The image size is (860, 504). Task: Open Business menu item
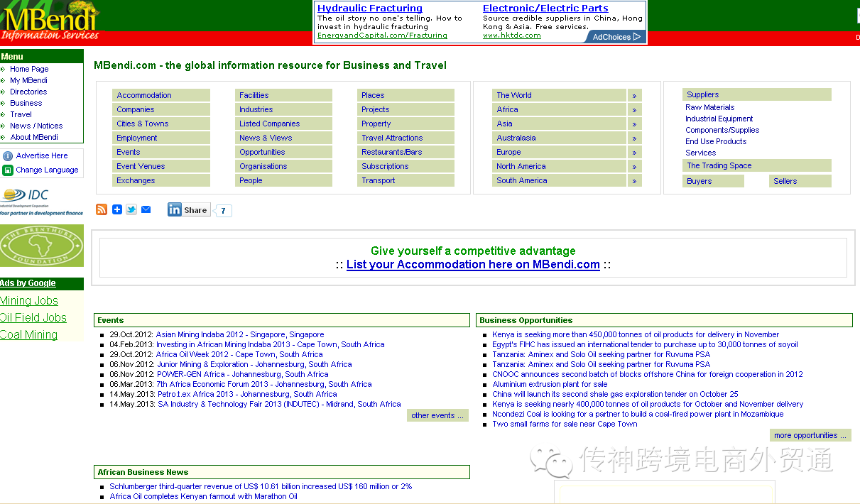coord(26,103)
